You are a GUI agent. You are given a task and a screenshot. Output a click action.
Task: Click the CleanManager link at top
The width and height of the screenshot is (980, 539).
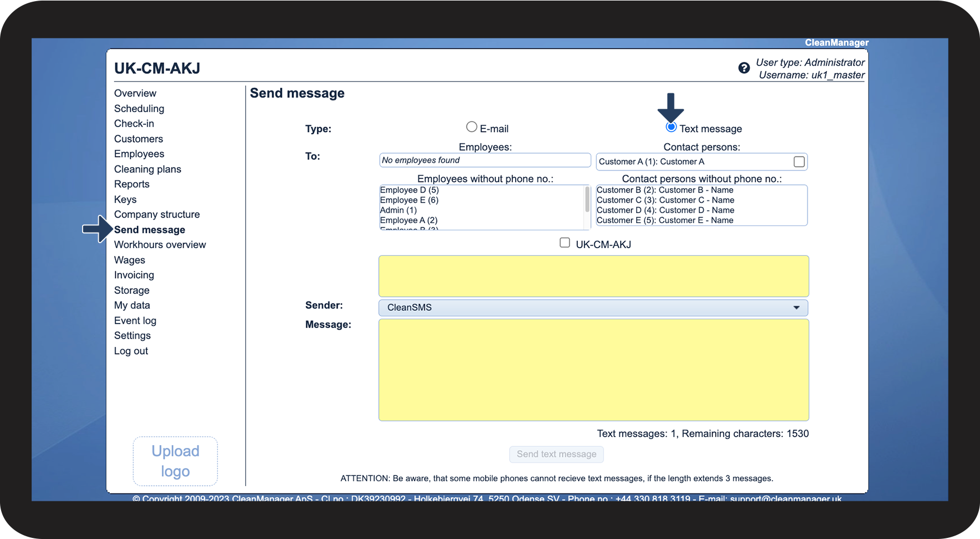pyautogui.click(x=836, y=43)
